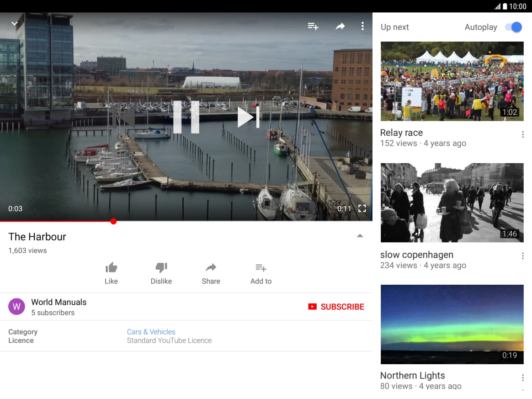Subscribe to World Manuals channel
This screenshot has height=399, width=532.
point(336,307)
